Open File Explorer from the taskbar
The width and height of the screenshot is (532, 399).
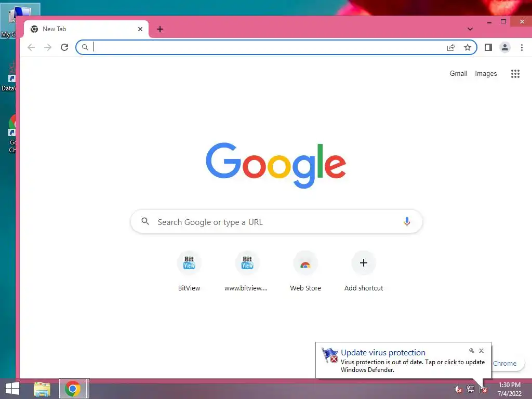pos(42,389)
